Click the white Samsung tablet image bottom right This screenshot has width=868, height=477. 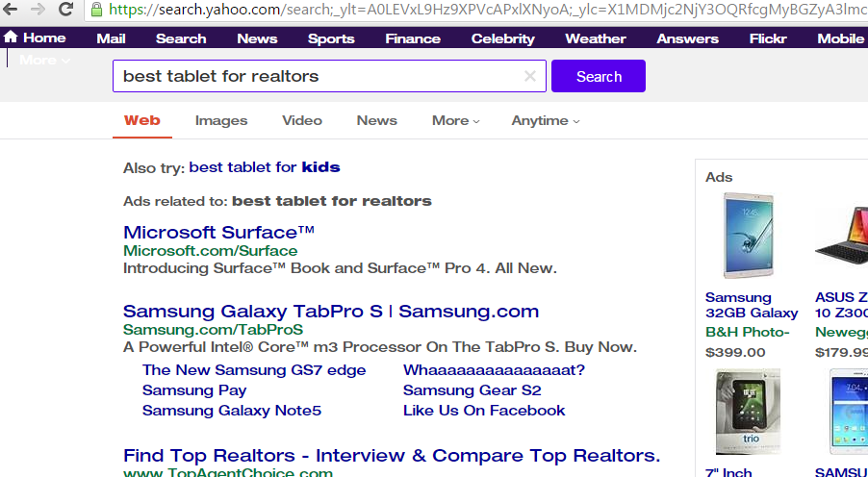tap(848, 412)
